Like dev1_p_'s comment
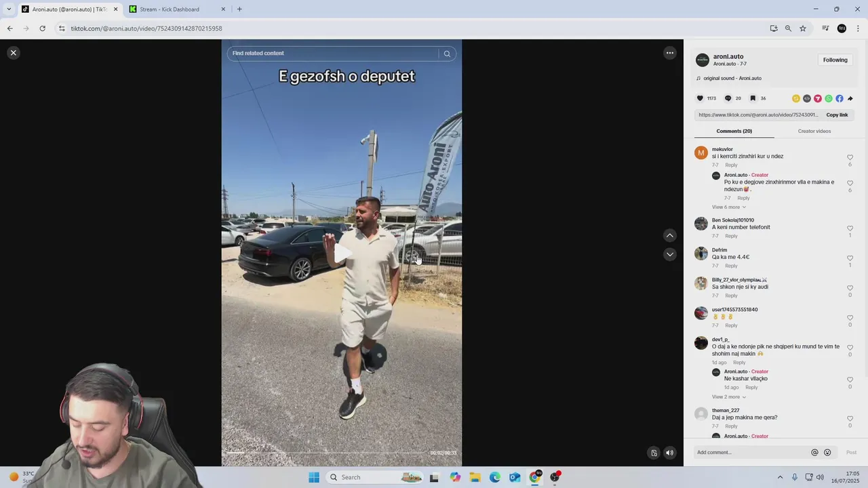This screenshot has width=868, height=488. pyautogui.click(x=850, y=348)
